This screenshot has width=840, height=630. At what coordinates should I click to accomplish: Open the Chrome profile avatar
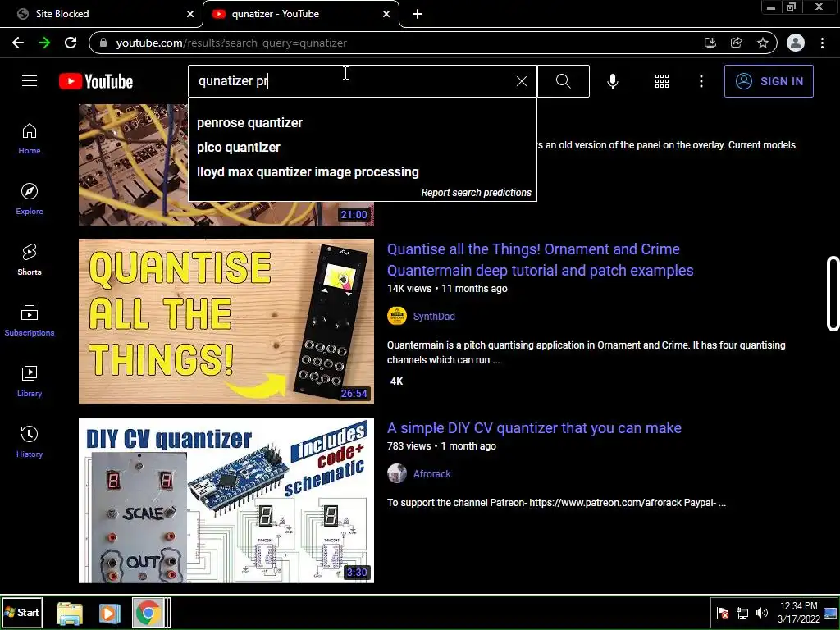pyautogui.click(x=796, y=43)
